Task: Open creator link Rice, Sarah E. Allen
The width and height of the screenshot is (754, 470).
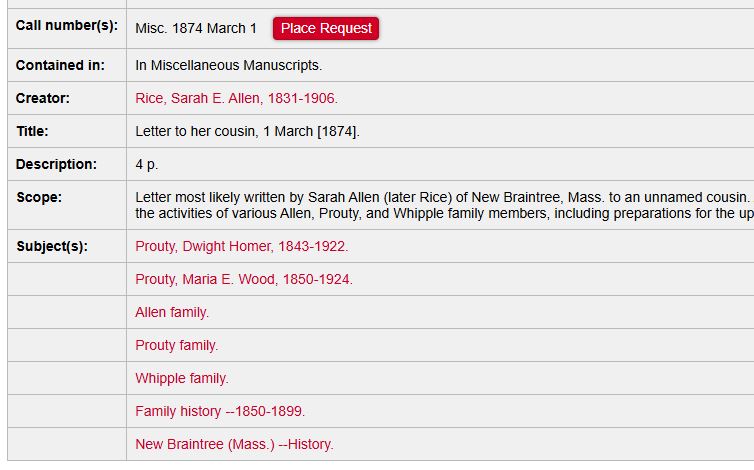Action: (236, 98)
